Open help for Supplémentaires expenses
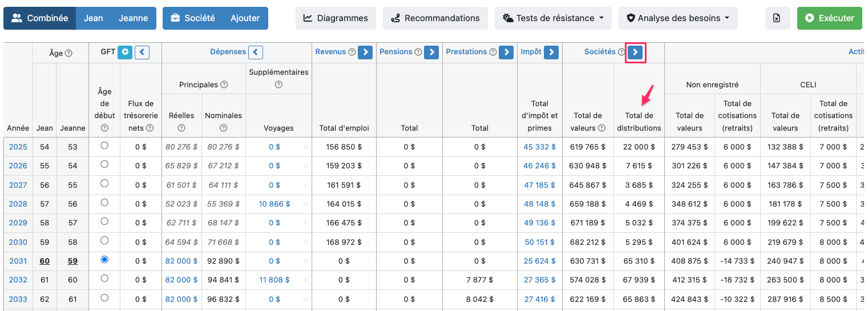Viewport: 868px width, 311px height. click(278, 84)
